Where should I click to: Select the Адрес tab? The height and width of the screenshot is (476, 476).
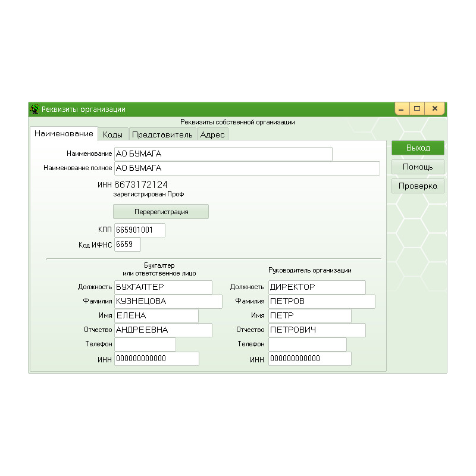click(212, 134)
